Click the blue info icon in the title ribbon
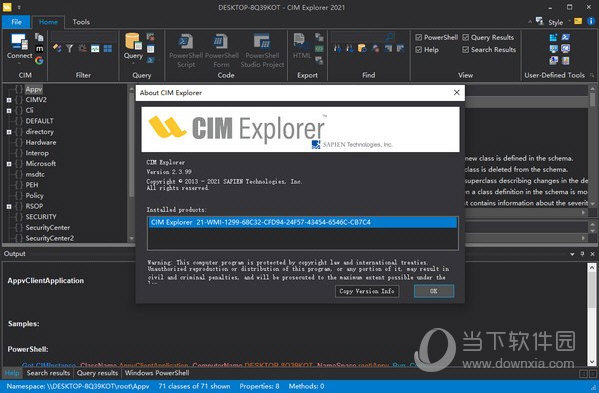This screenshot has width=599, height=393. (591, 21)
